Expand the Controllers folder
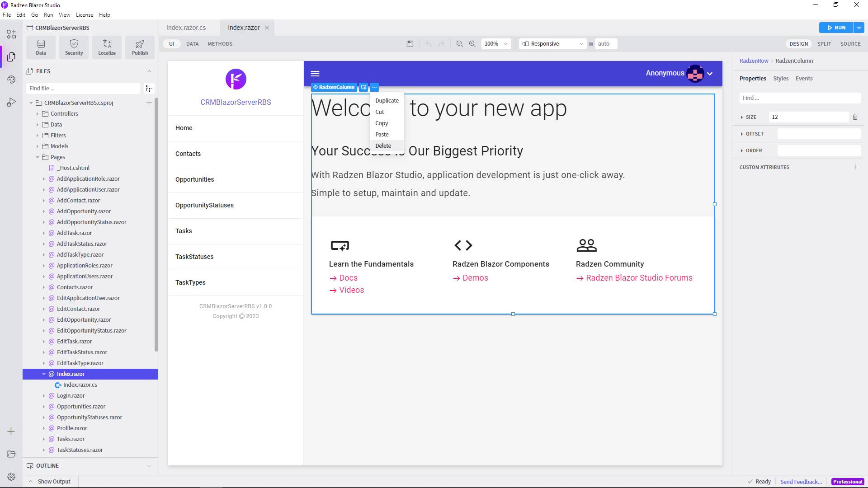 point(38,114)
